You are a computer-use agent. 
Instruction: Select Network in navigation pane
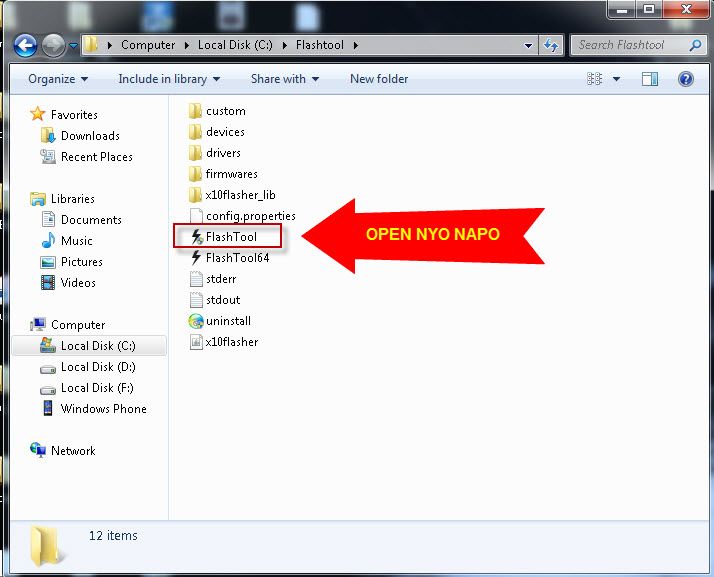[73, 451]
